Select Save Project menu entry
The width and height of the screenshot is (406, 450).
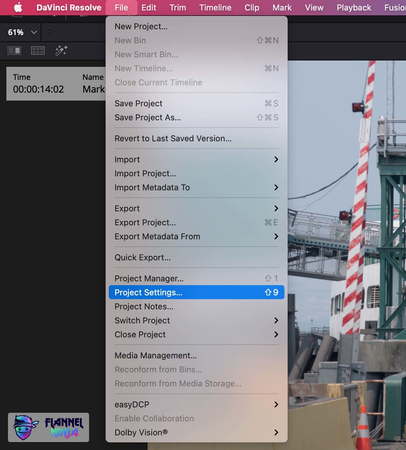196,103
